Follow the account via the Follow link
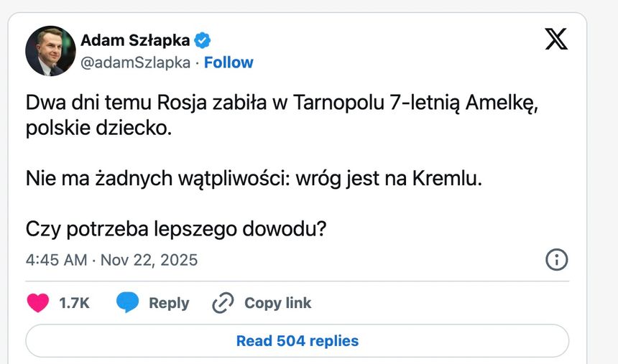The height and width of the screenshot is (364, 618). [x=229, y=62]
